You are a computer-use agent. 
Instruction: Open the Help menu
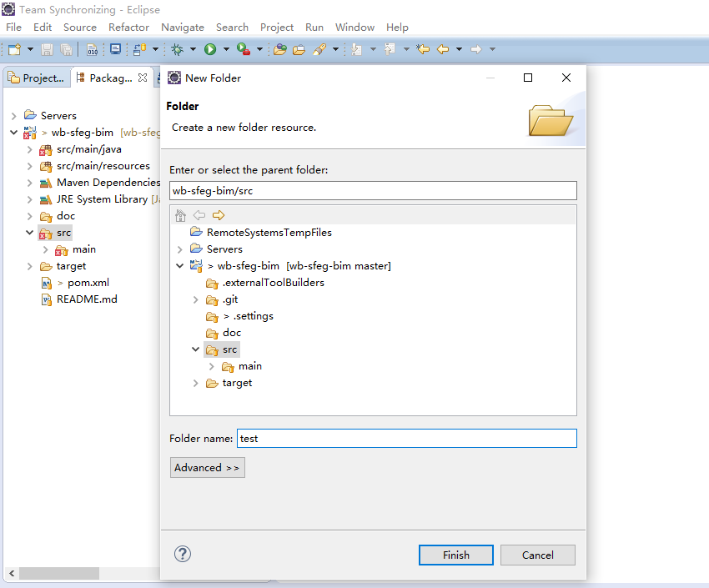(397, 28)
